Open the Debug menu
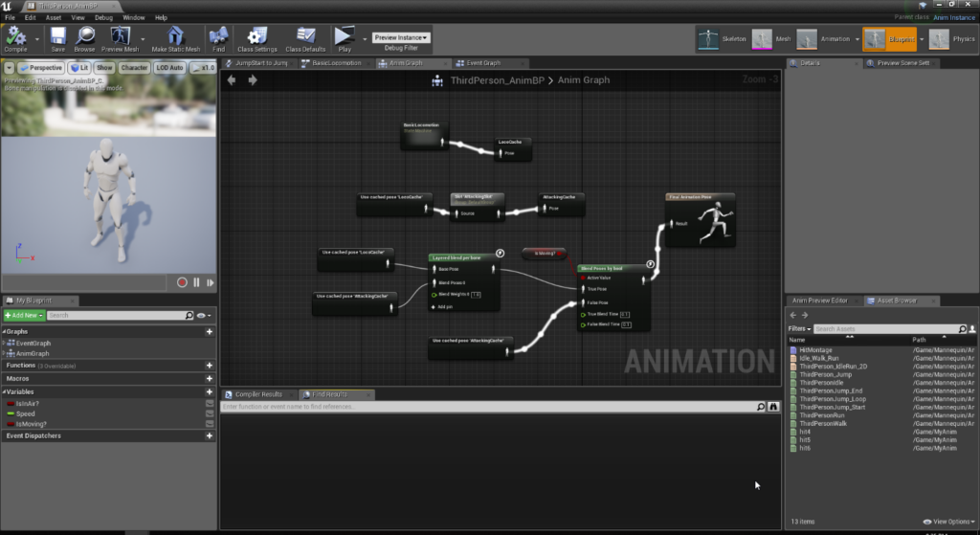980x535 pixels. point(103,17)
